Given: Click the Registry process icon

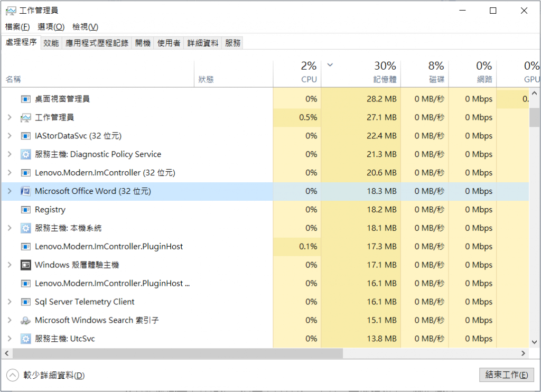Looking at the screenshot, I should [x=25, y=210].
